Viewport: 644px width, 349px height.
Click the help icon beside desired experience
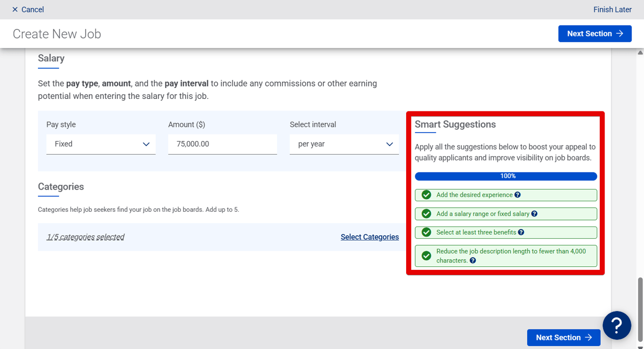518,195
